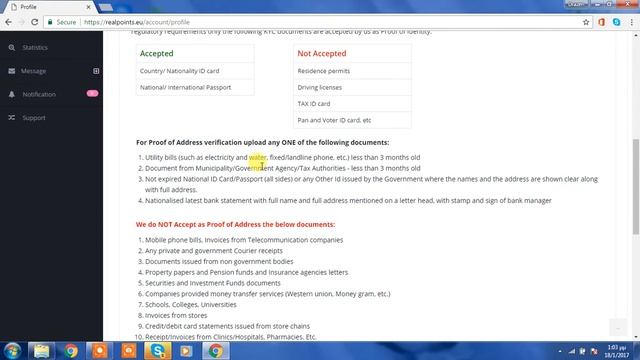
Task: Click 'For Proof of Address verification' heading
Action: (262, 142)
